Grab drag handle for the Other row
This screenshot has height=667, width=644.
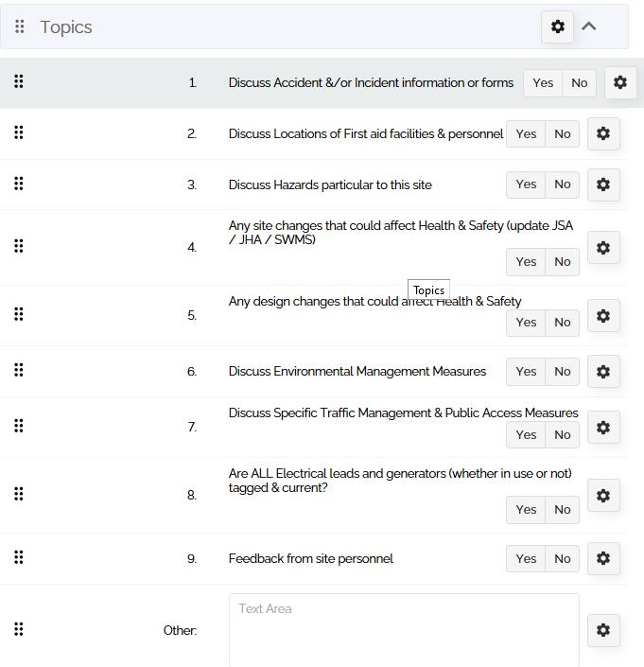[x=19, y=629]
